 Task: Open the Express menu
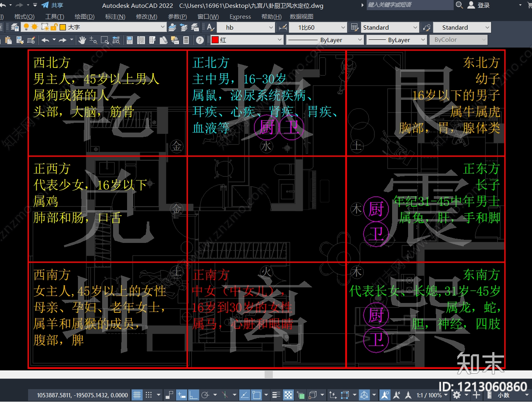(x=240, y=17)
